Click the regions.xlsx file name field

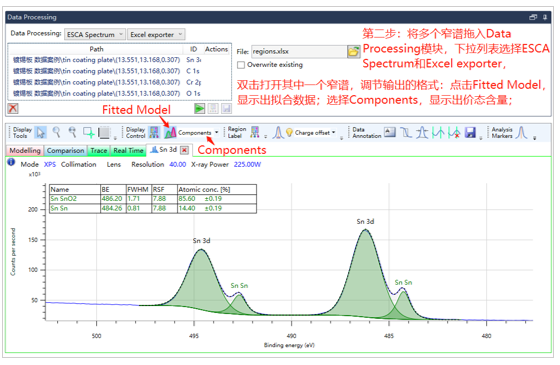299,52
